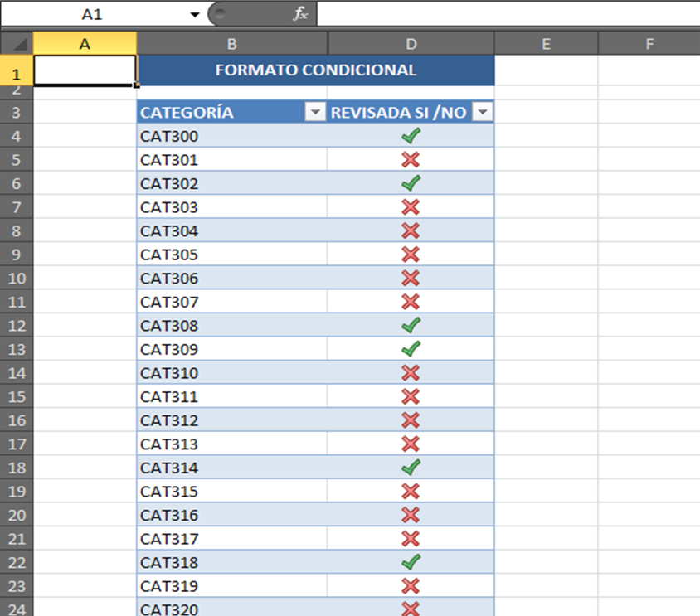The height and width of the screenshot is (616, 700).
Task: Click the red cross icon for CAT307
Action: click(x=411, y=302)
